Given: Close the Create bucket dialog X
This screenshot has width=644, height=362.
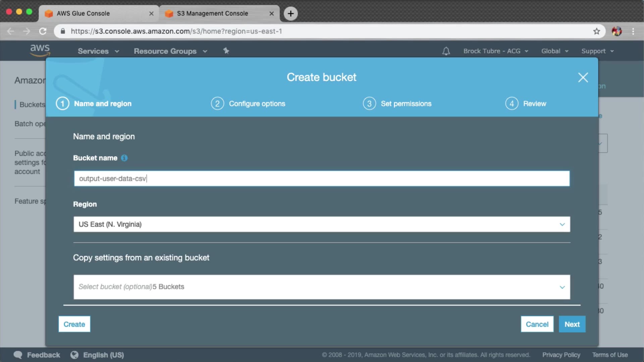Looking at the screenshot, I should 583,77.
